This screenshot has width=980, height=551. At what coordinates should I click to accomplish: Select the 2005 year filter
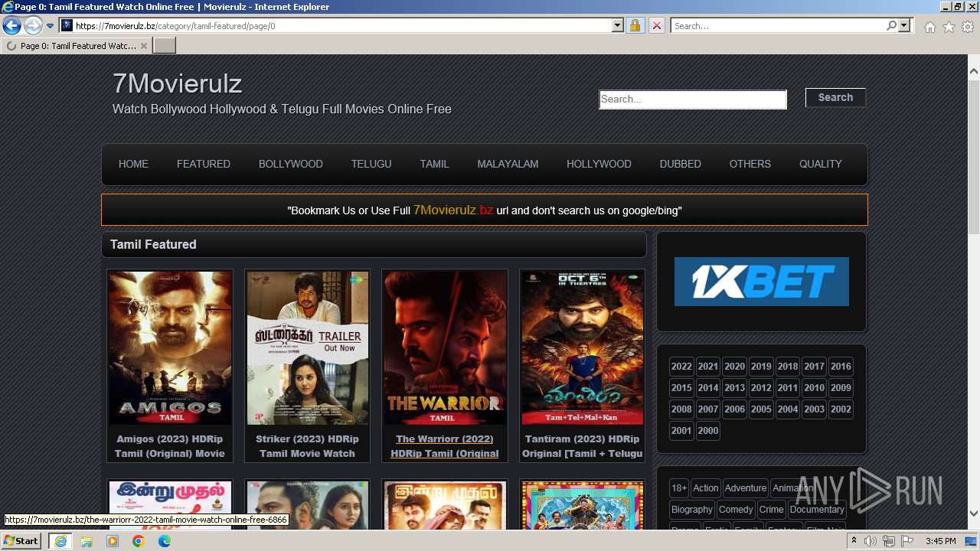tap(761, 409)
